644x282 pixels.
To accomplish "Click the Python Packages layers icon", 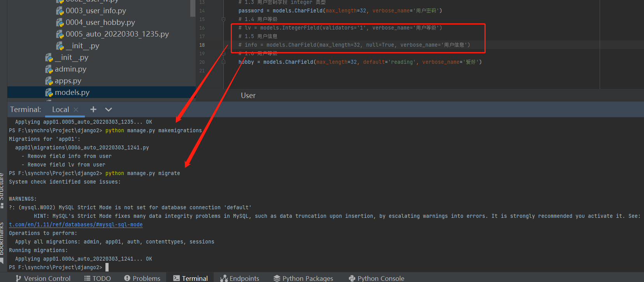I will click(x=277, y=278).
